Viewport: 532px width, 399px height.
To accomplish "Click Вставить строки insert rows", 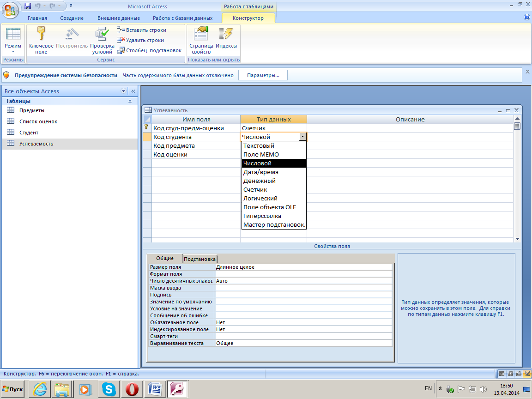I will coord(142,30).
